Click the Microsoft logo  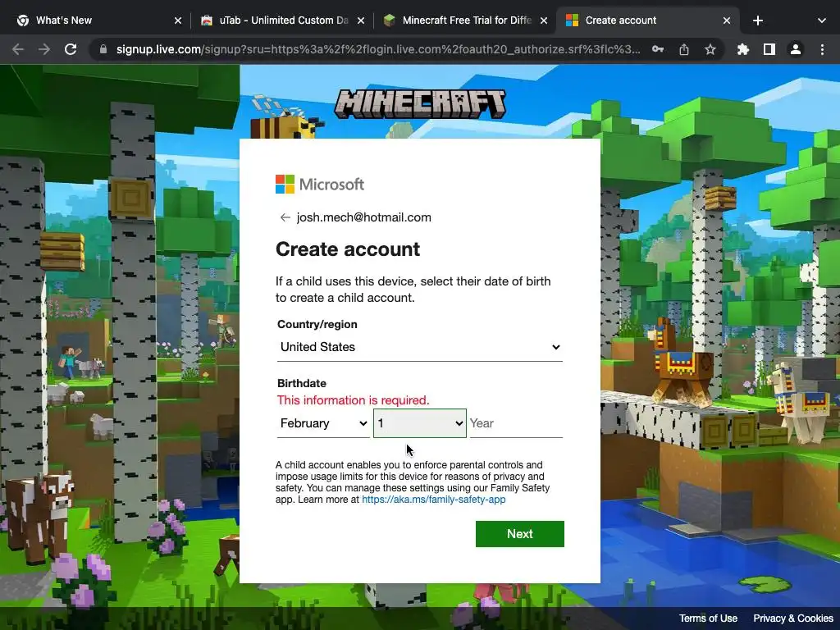320,185
